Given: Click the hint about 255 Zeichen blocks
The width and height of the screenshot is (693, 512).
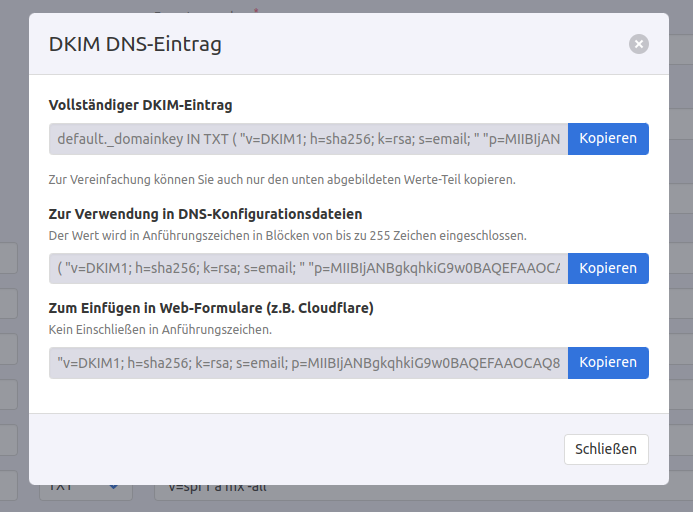Looking at the screenshot, I should tap(288, 235).
